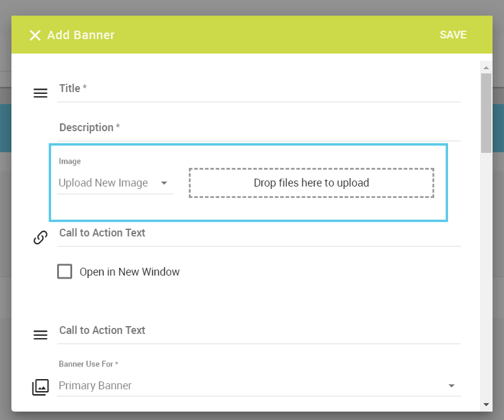This screenshot has height=420, width=504.
Task: Click the Drop files here to upload area
Action: coord(312,183)
